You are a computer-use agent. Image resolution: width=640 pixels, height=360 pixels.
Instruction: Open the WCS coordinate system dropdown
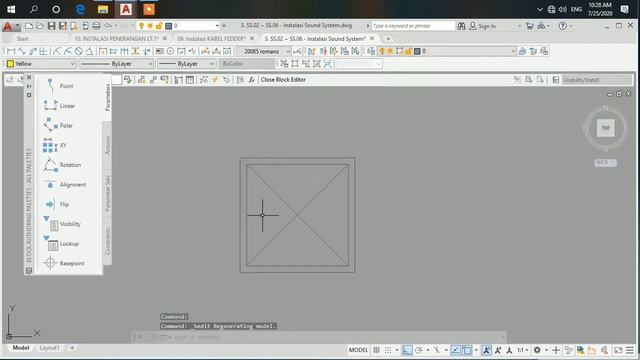pos(605,162)
